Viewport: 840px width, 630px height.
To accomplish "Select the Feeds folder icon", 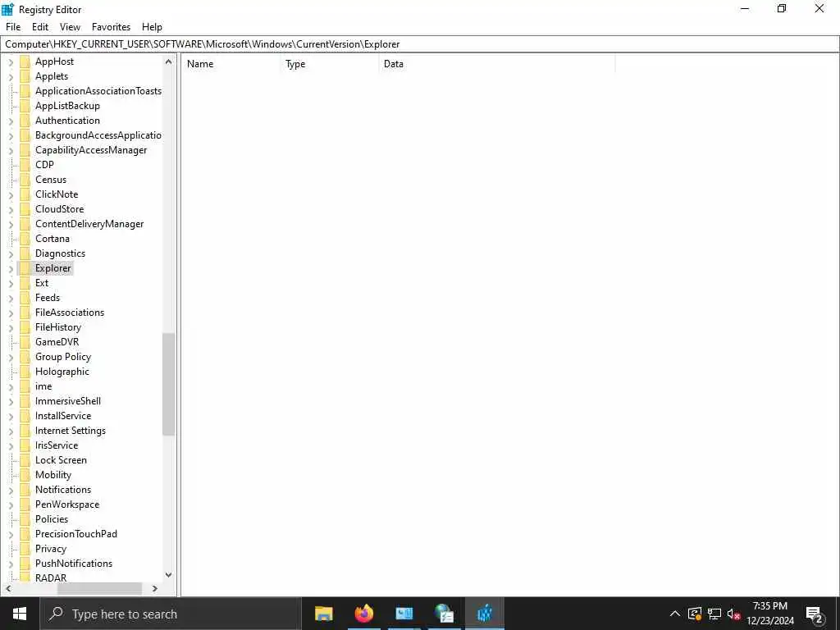I will [25, 297].
